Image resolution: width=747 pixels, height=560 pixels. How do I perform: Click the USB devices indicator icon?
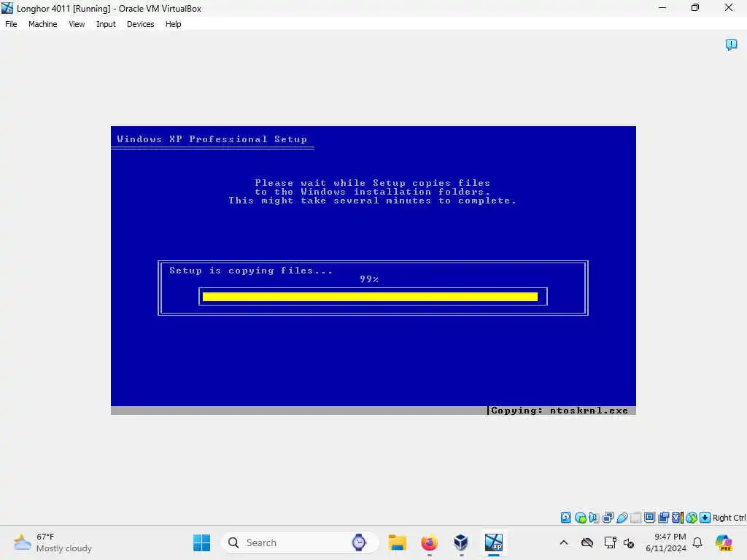tap(622, 517)
